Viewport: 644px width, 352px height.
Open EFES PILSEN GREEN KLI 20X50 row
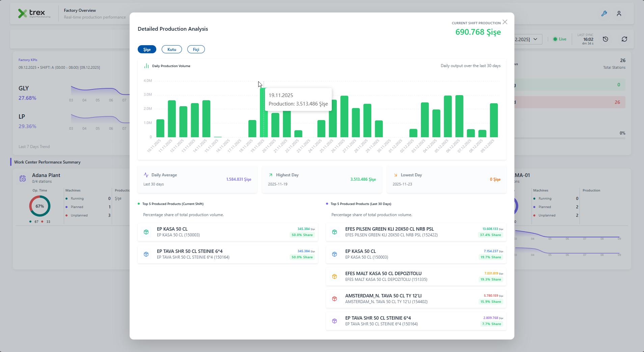pos(416,232)
